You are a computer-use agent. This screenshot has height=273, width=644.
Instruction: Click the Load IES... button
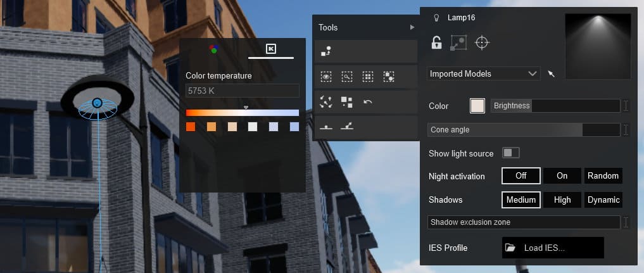(x=552, y=248)
